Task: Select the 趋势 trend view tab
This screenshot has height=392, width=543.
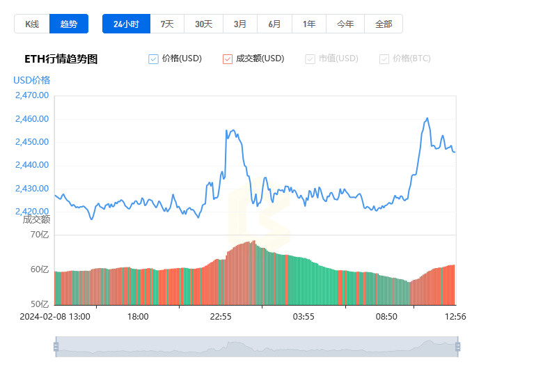Action: [68, 24]
